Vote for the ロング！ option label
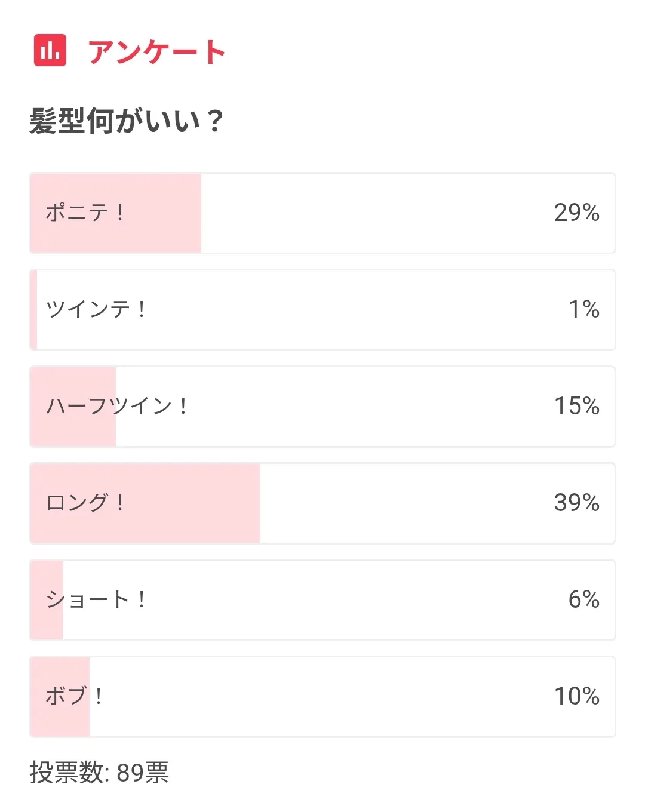Screen dimensions: 645x812 click(x=85, y=503)
